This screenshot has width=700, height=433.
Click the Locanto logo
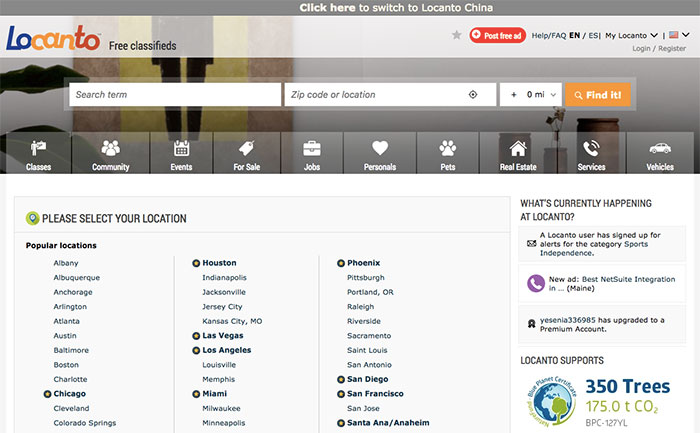coord(53,38)
